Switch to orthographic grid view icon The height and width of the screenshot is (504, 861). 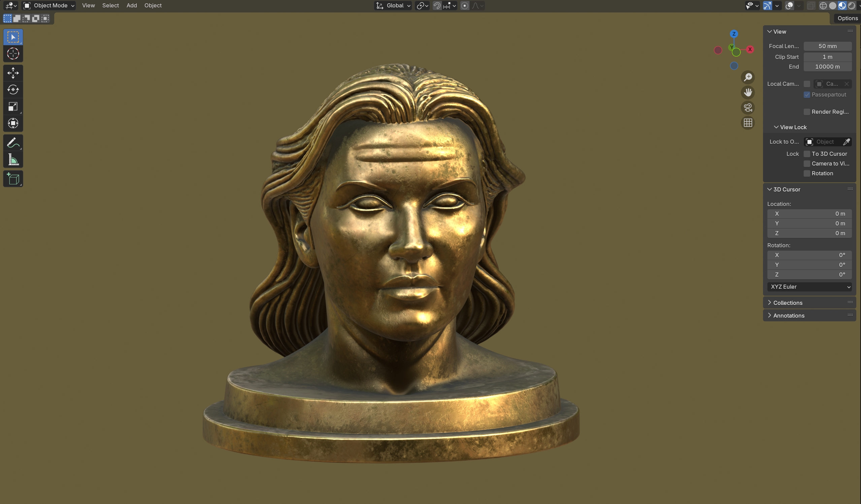[748, 123]
